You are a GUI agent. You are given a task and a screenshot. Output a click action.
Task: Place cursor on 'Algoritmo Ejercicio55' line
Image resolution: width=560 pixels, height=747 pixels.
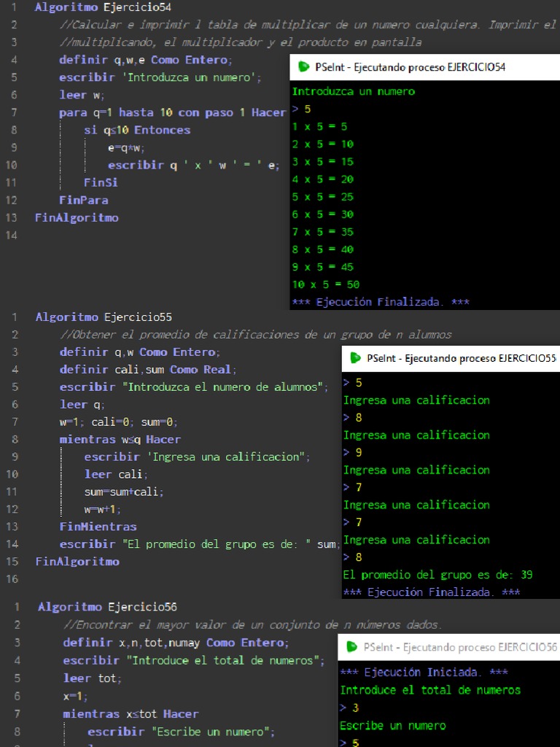click(104, 317)
